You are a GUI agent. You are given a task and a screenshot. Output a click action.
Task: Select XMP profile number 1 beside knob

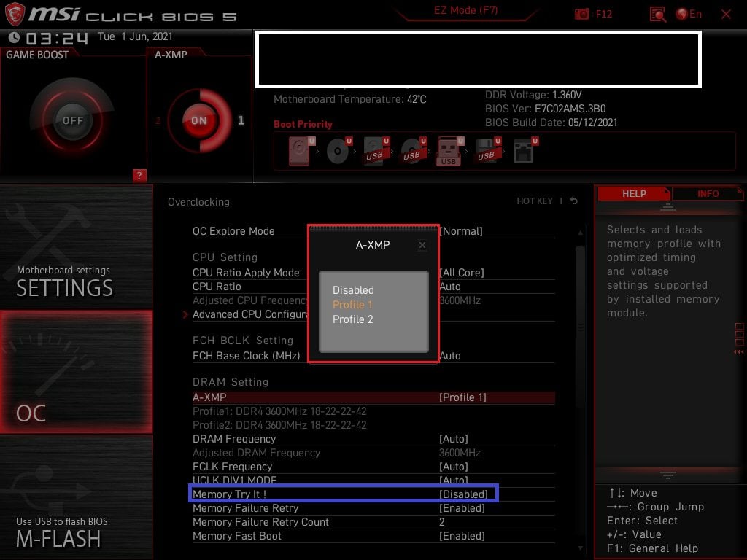point(241,120)
